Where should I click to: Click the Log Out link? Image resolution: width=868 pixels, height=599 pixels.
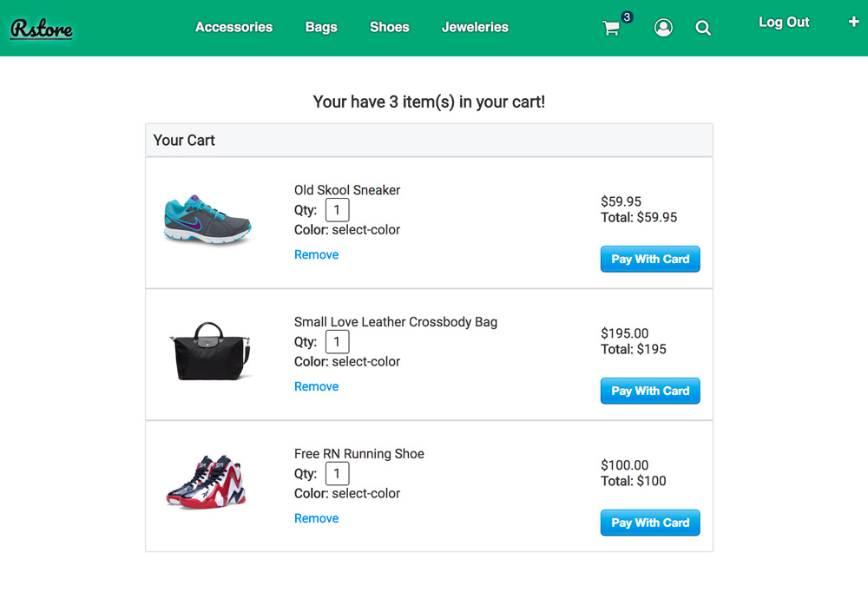[x=784, y=23]
